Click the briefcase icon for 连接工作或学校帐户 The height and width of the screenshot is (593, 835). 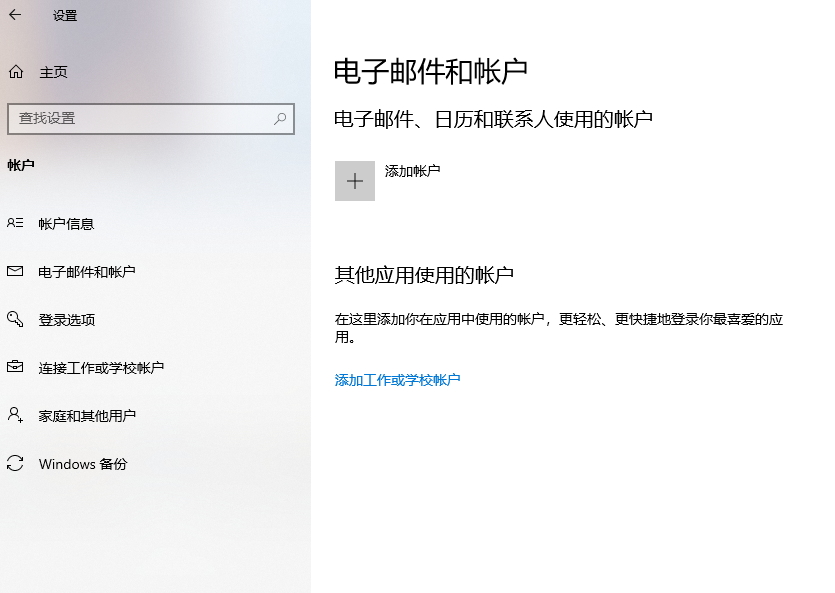click(15, 367)
